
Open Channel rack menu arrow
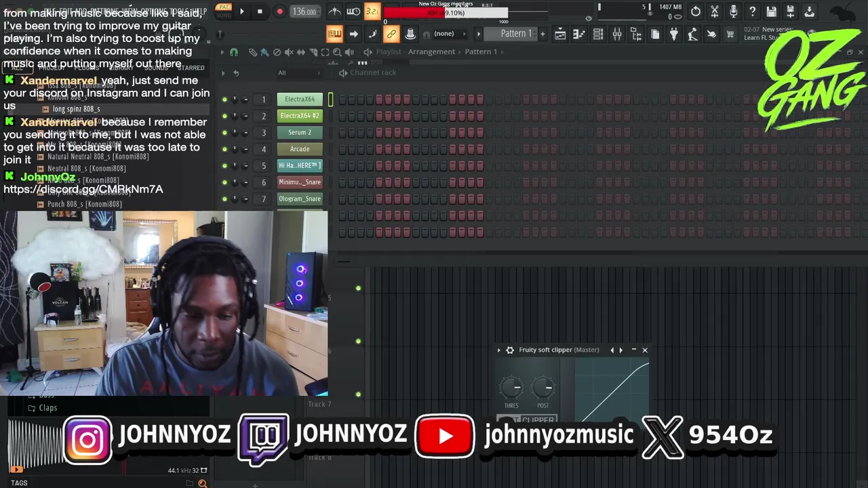224,73
